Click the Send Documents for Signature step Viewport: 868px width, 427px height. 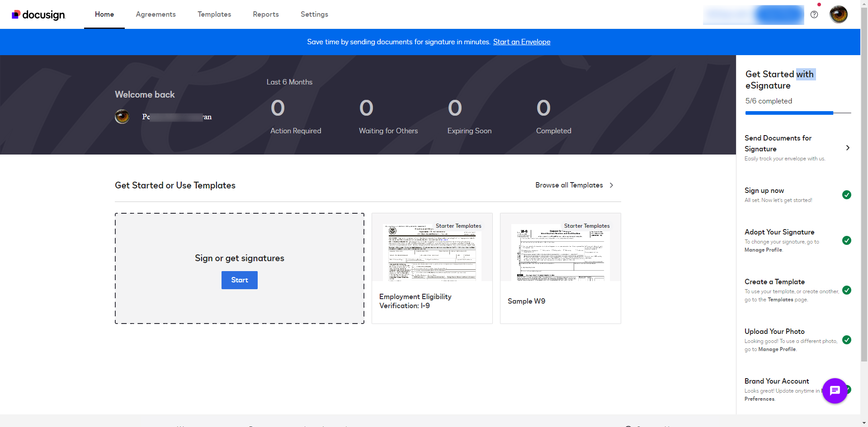point(798,148)
